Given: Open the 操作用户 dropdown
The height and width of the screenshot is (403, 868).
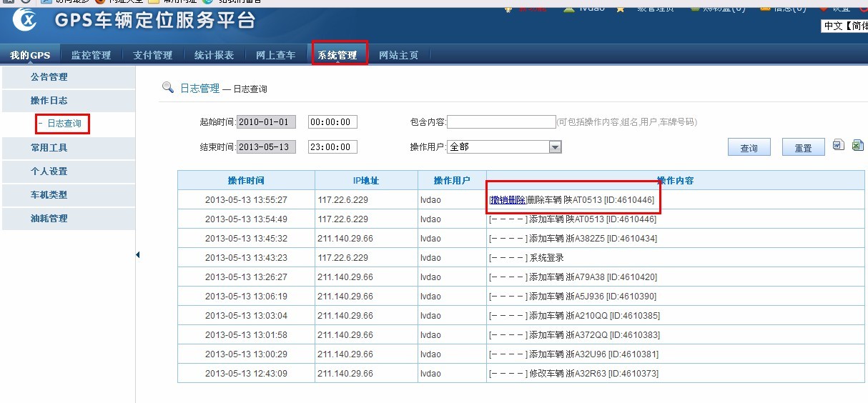Looking at the screenshot, I should [555, 146].
